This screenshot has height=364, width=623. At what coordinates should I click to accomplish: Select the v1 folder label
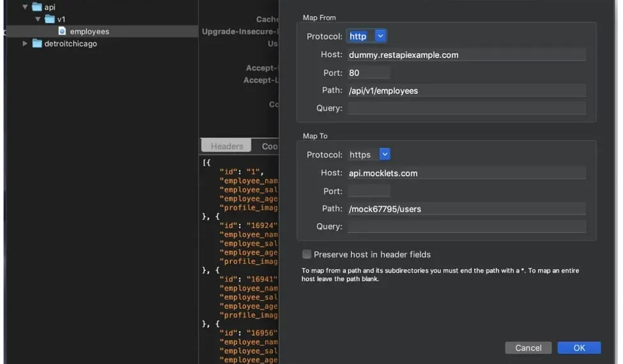[61, 19]
